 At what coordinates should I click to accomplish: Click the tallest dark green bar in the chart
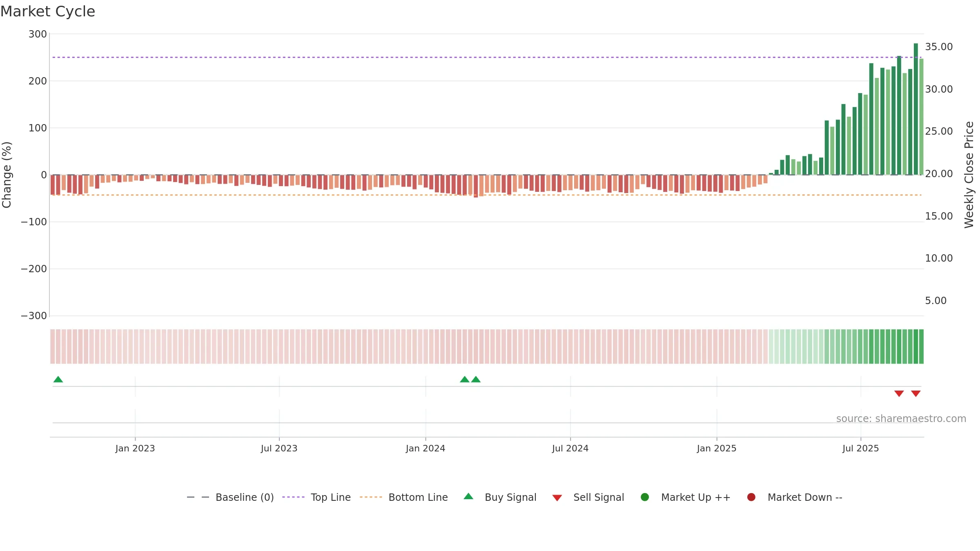916,109
